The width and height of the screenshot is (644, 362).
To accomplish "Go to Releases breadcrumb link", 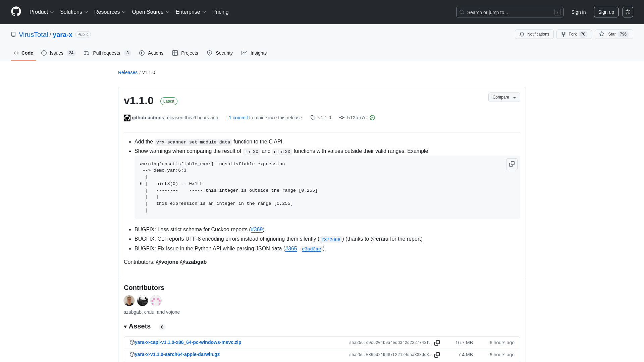I will 128,72.
